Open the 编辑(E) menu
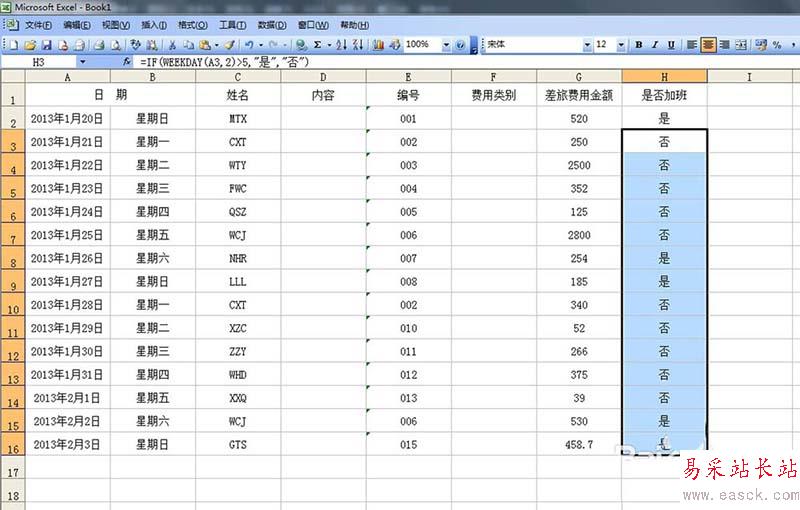Image resolution: width=800 pixels, height=510 pixels. (x=77, y=25)
